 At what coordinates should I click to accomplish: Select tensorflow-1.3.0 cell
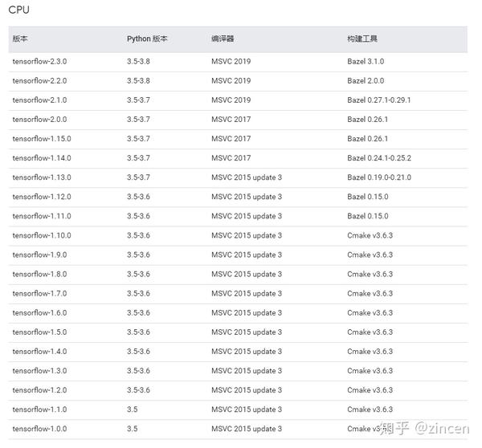tap(39, 371)
